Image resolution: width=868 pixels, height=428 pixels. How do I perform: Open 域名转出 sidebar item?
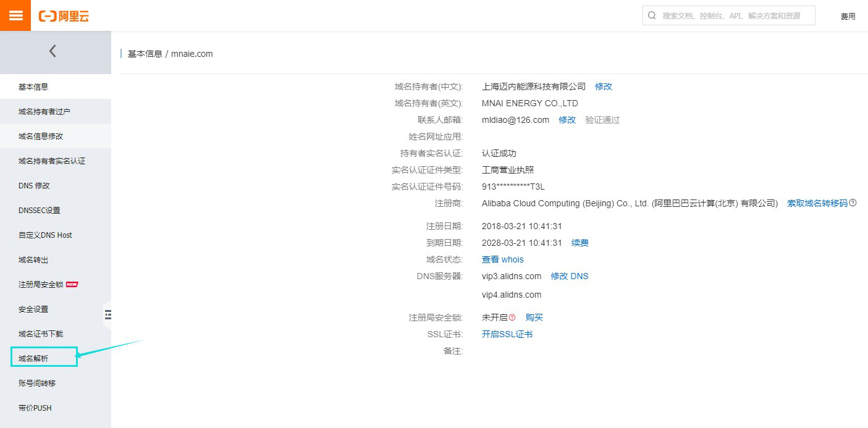(56, 259)
